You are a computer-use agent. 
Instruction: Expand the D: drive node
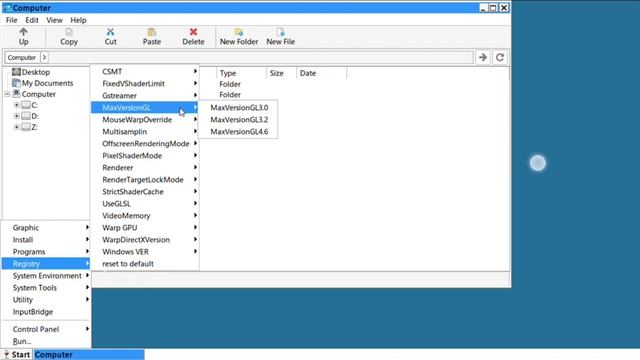coord(17,116)
